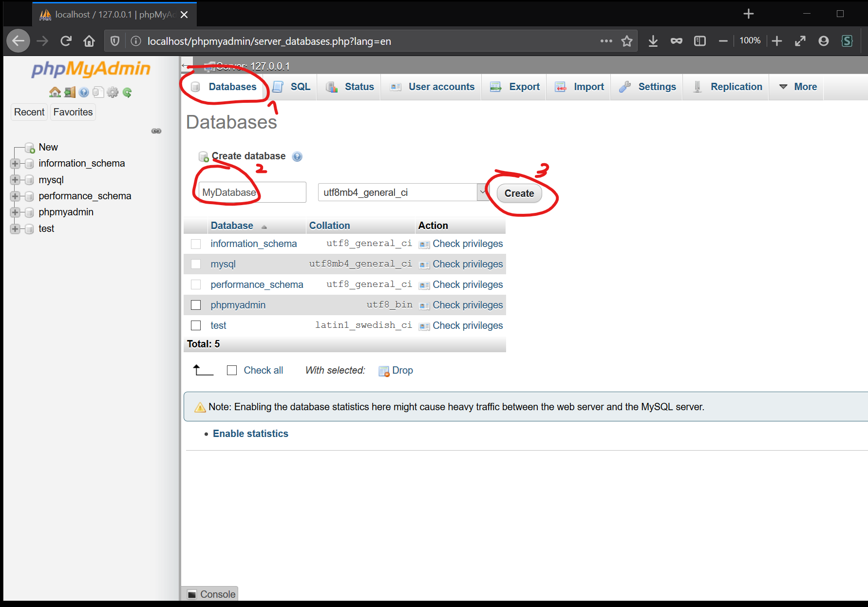Click the link-with-main-panel chain icon
Image resolution: width=868 pixels, height=607 pixels.
click(156, 131)
